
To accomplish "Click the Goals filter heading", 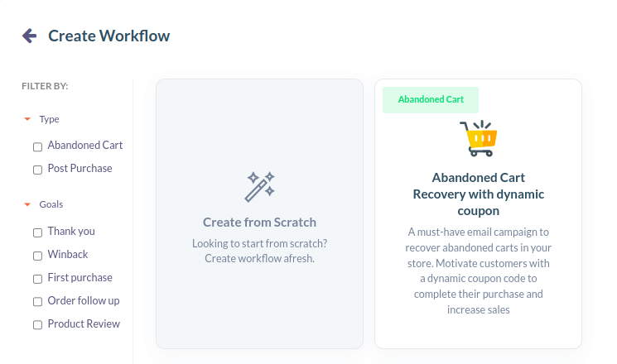I will tap(51, 204).
